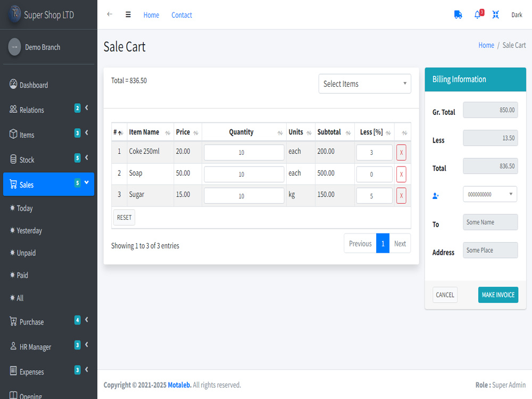This screenshot has width=532, height=399.
Task: Sort table by Subtotal column
Action: [x=335, y=132]
